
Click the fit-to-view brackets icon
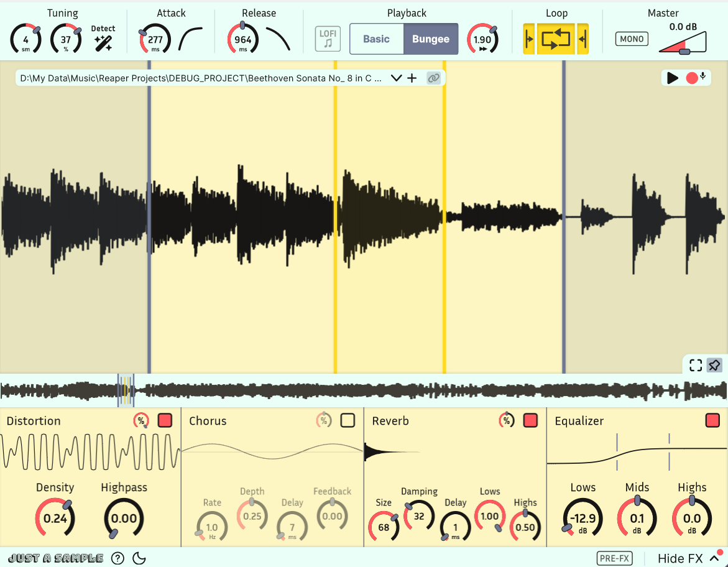pyautogui.click(x=696, y=366)
